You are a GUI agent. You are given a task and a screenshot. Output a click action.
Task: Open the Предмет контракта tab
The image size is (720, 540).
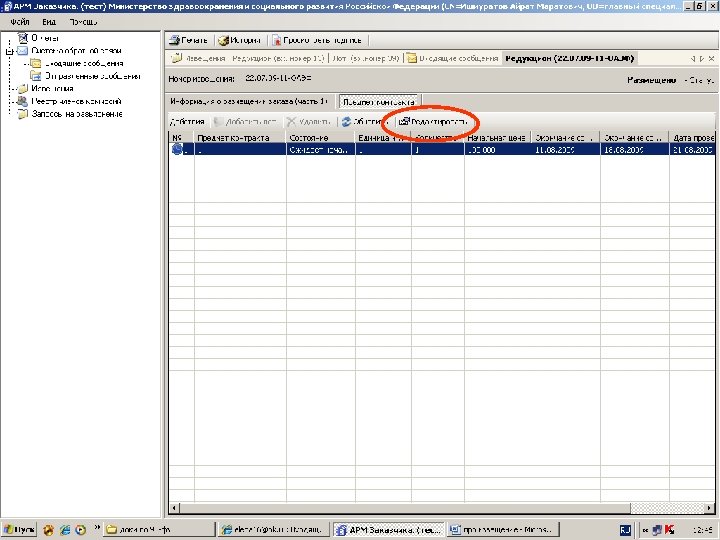[378, 102]
